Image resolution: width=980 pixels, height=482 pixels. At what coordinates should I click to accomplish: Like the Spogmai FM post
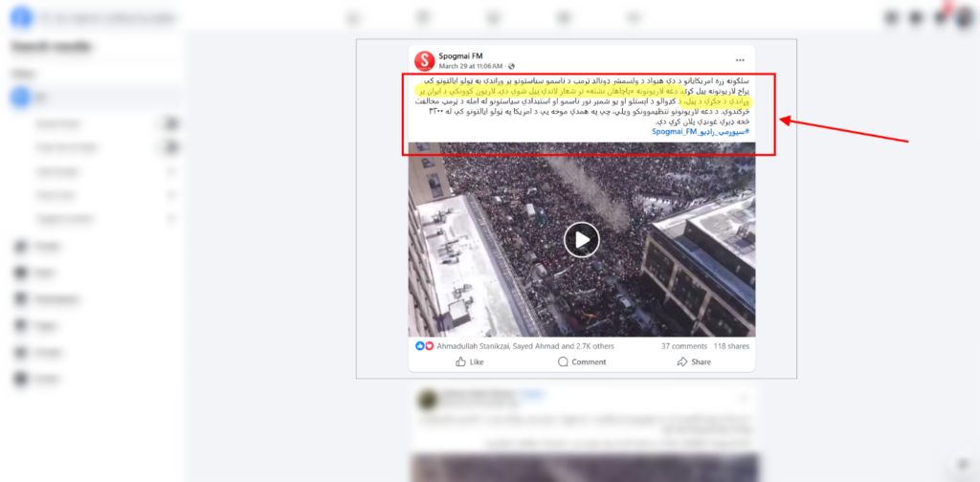(x=469, y=362)
